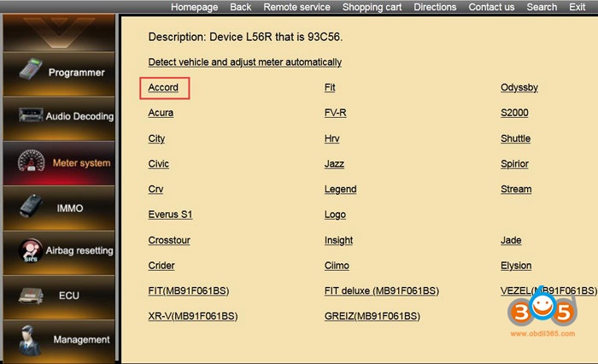Choose the Civic model link

[x=158, y=164]
